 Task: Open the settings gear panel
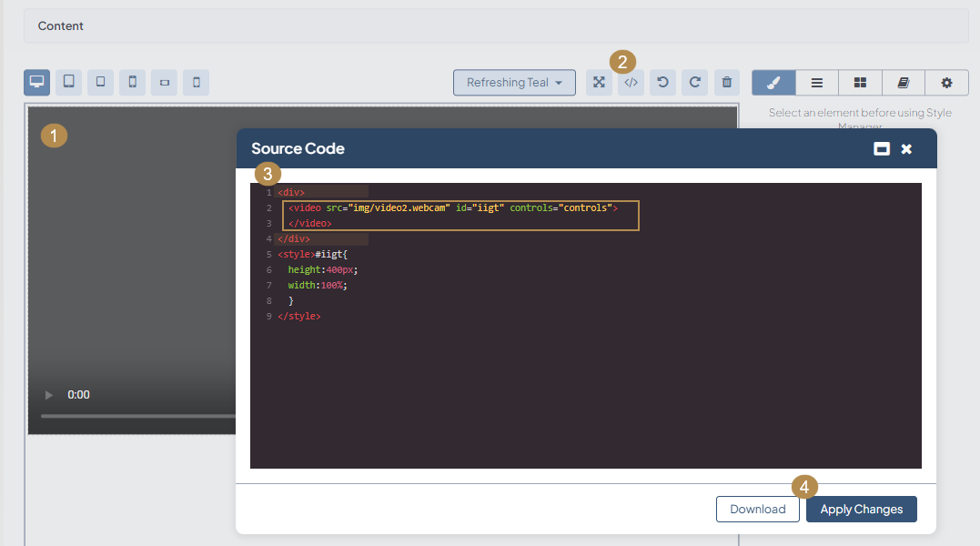pyautogui.click(x=946, y=83)
